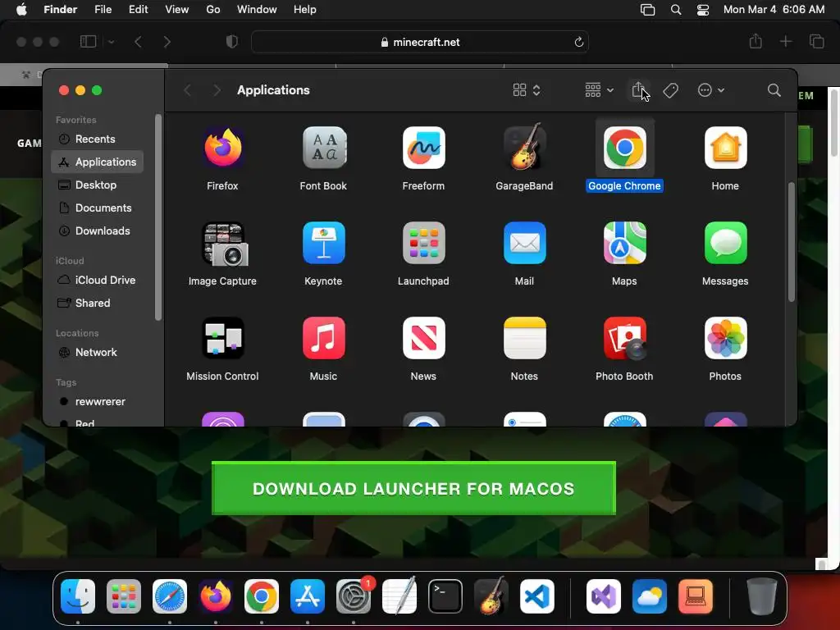Open Terminal from the Dock

point(445,596)
